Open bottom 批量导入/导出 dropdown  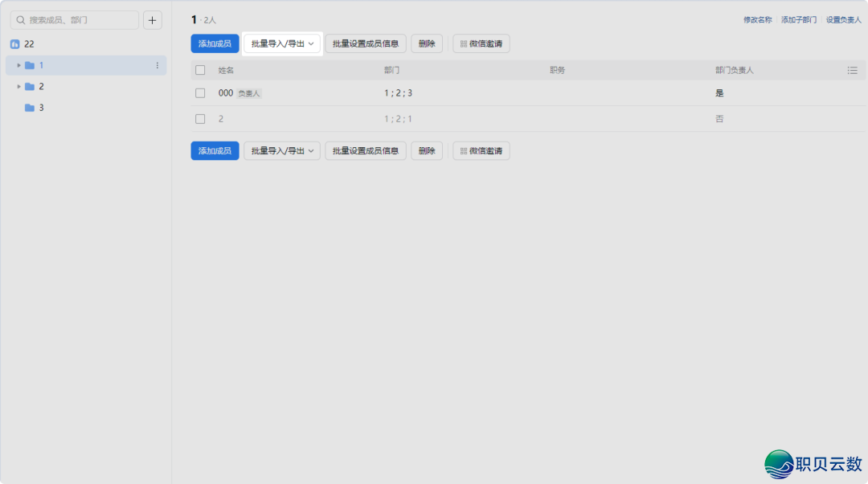click(282, 150)
